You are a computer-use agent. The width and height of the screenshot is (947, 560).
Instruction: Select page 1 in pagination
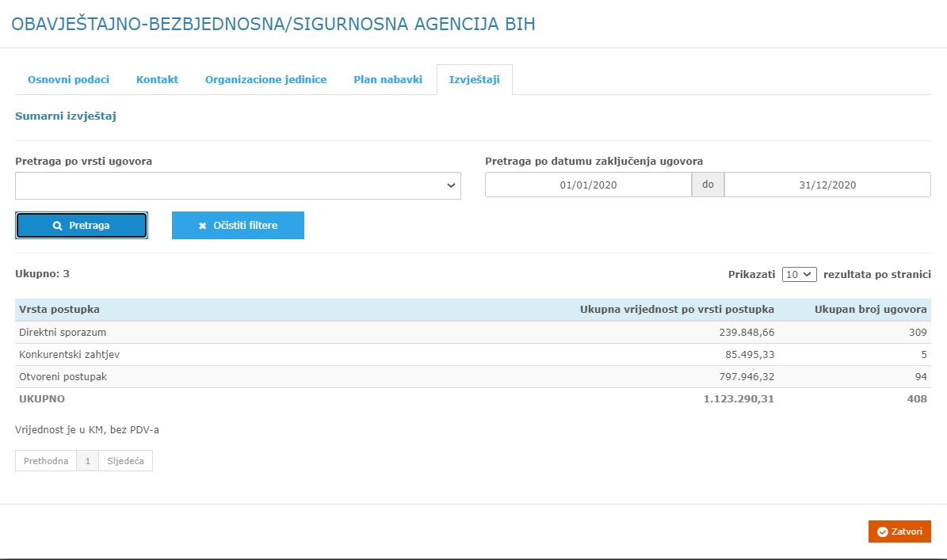coord(88,461)
